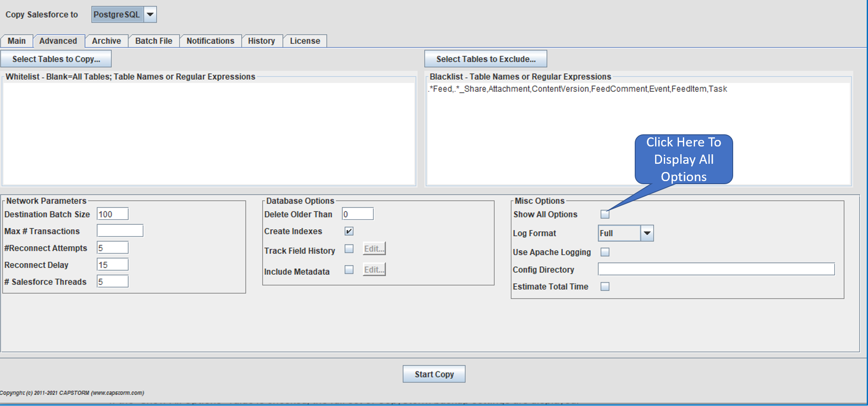Screen dimensions: 868x406
Task: Open the Main tab
Action: pos(16,41)
